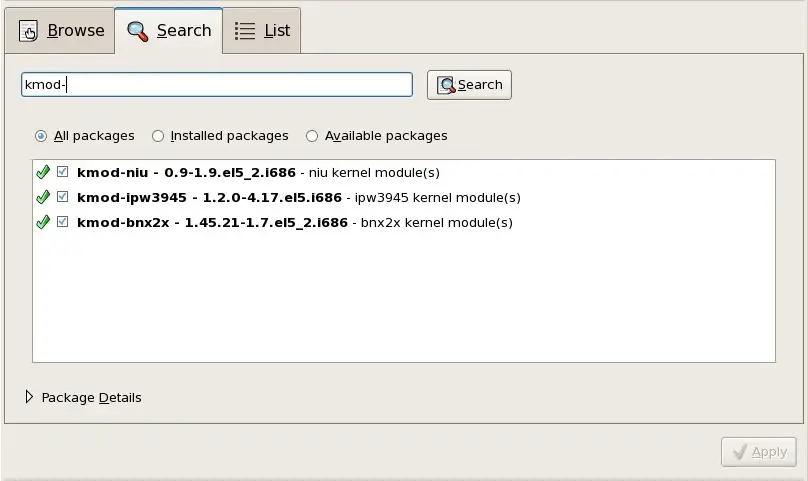Click the checkmark icon in Apply button
The width and height of the screenshot is (808, 481).
tap(739, 452)
